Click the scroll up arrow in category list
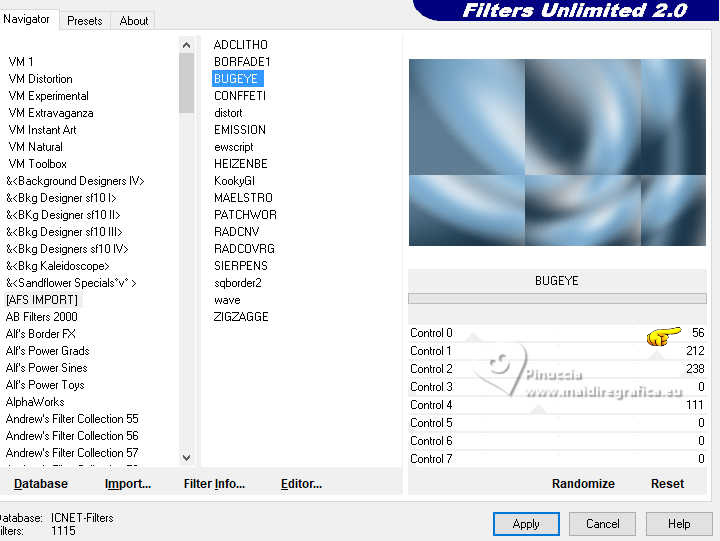This screenshot has height=541, width=720. pos(186,45)
